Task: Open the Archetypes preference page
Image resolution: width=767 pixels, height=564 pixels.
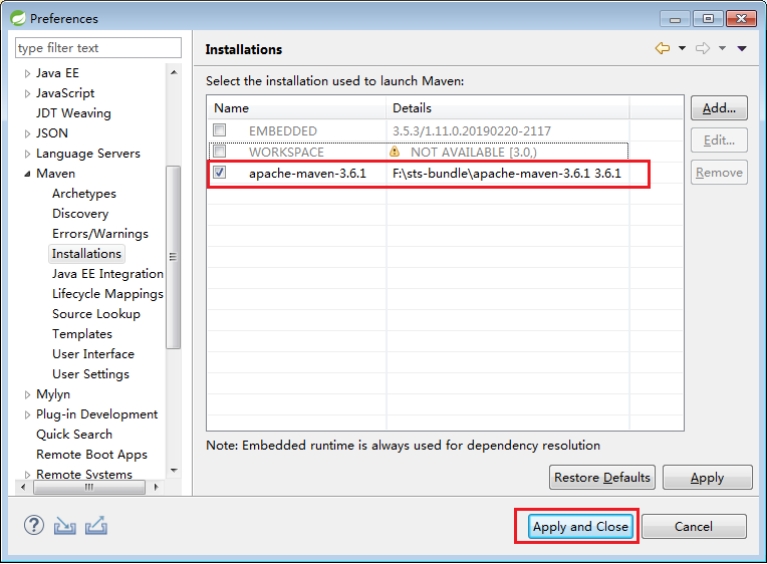Action: coord(84,193)
